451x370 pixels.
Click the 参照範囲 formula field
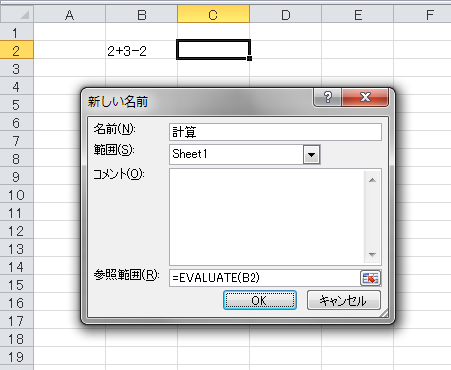[265, 278]
